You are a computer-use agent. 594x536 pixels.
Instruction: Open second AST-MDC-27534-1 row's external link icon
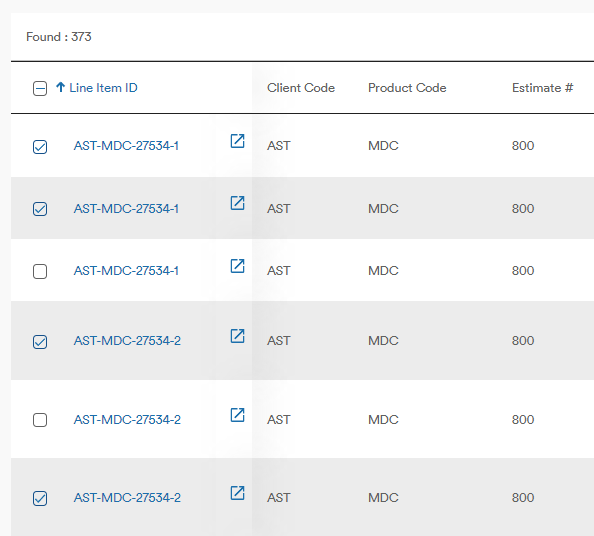click(x=238, y=203)
